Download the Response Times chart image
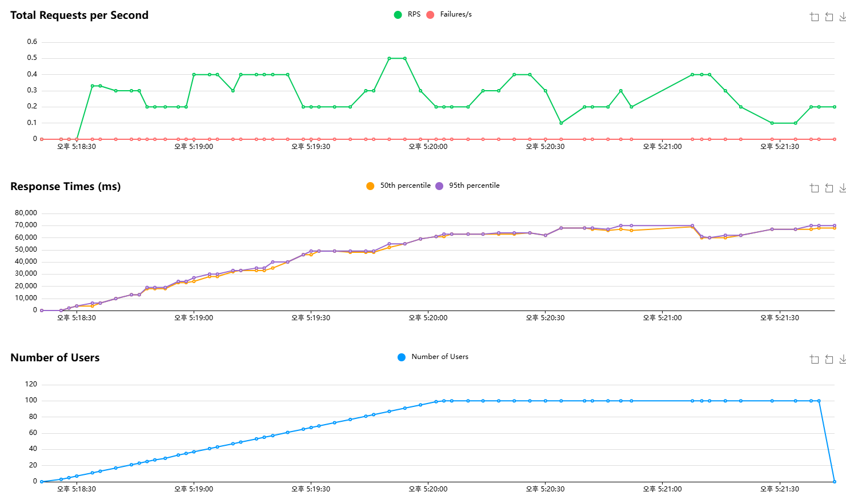846x504 pixels. pos(843,188)
